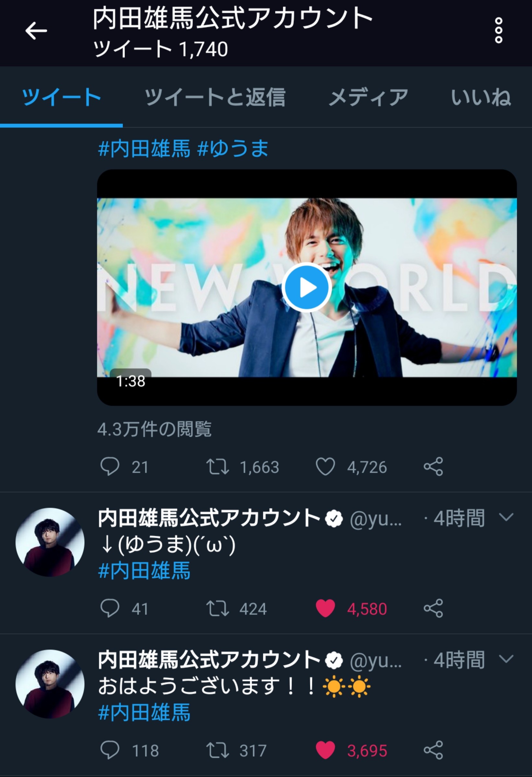Expand options chevron on ↓(ゆうま) tweet

click(x=506, y=518)
